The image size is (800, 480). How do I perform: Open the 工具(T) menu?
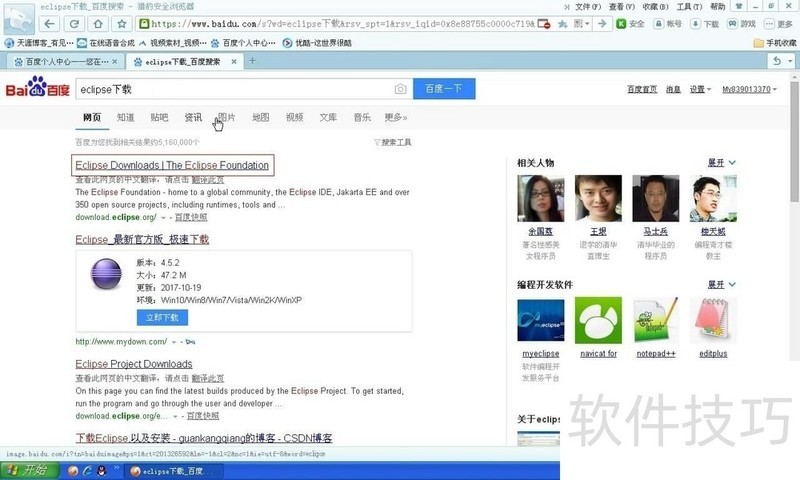(689, 7)
